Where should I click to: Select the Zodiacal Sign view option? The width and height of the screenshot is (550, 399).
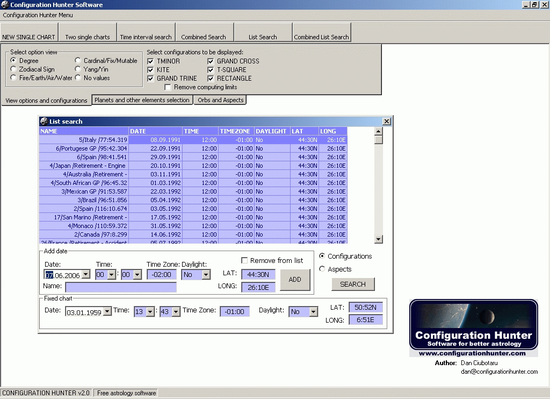(x=13, y=69)
